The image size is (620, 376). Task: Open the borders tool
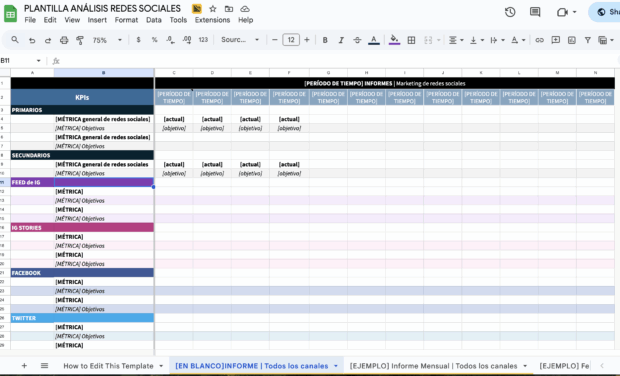[411, 40]
